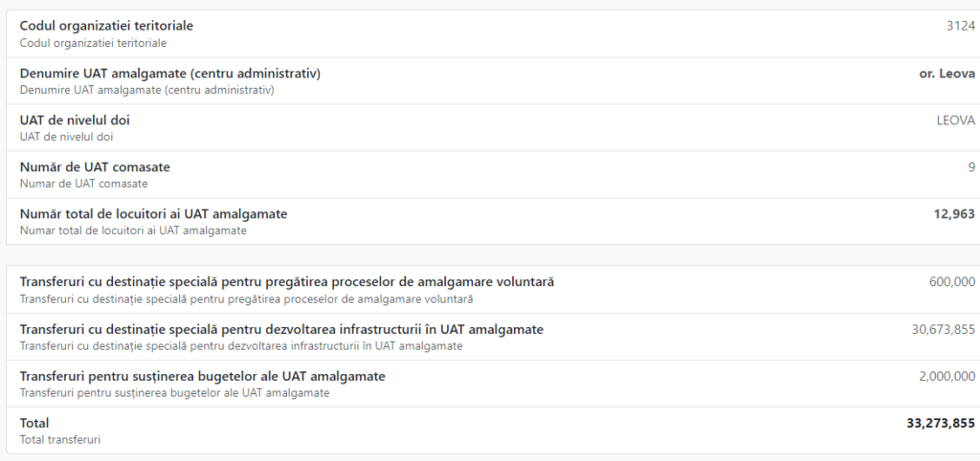Select the bold "Denumire UAT amalgamate" row label

[x=169, y=74]
